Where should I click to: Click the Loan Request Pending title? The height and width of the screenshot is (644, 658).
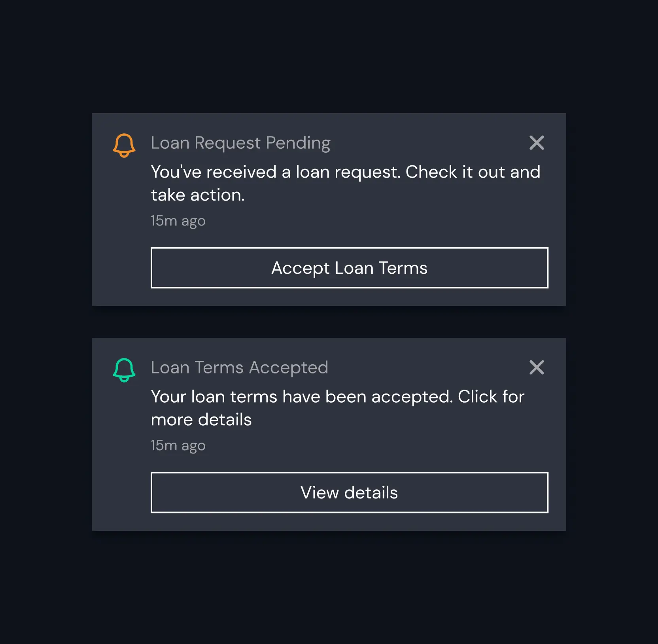[240, 143]
